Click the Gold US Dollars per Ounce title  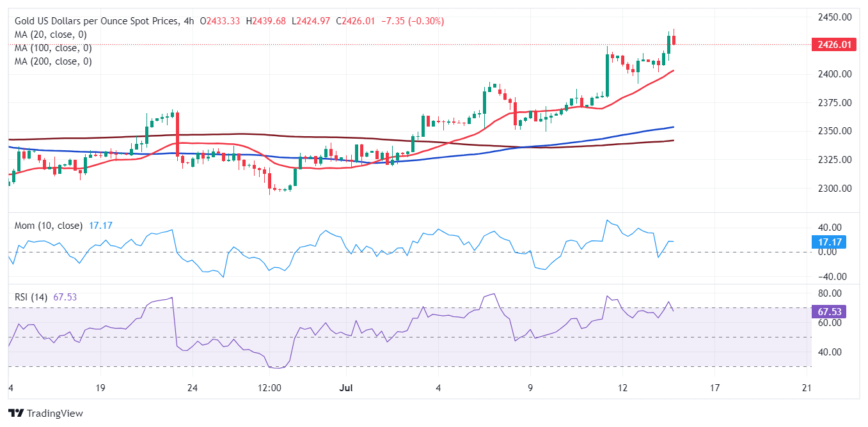(96, 21)
